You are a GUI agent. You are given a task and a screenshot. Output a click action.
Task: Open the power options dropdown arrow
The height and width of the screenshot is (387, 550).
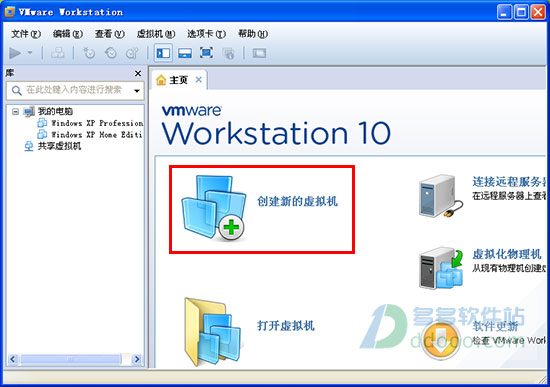point(30,53)
